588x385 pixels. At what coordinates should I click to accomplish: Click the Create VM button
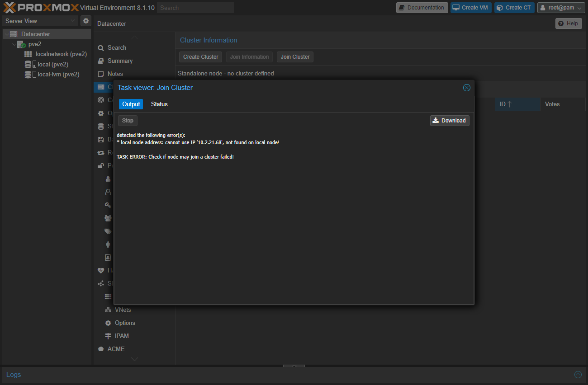(471, 8)
